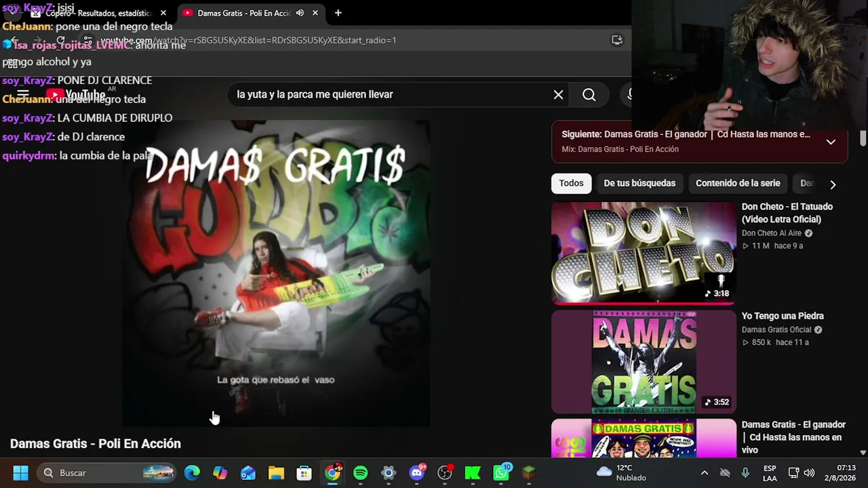Open Microsoft Store from taskbar
Image resolution: width=868 pixels, height=488 pixels.
tap(304, 472)
